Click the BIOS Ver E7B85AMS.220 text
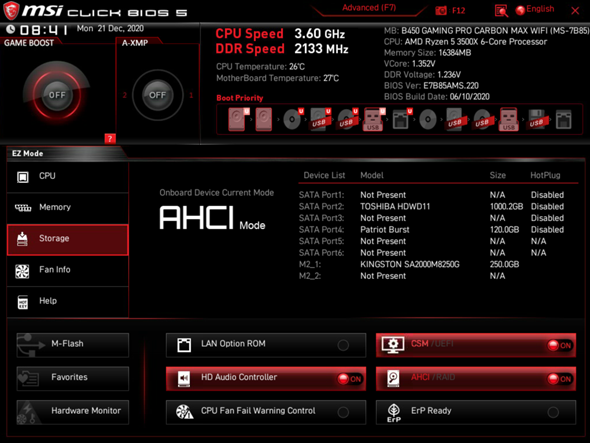This screenshot has height=443, width=590. click(x=431, y=86)
